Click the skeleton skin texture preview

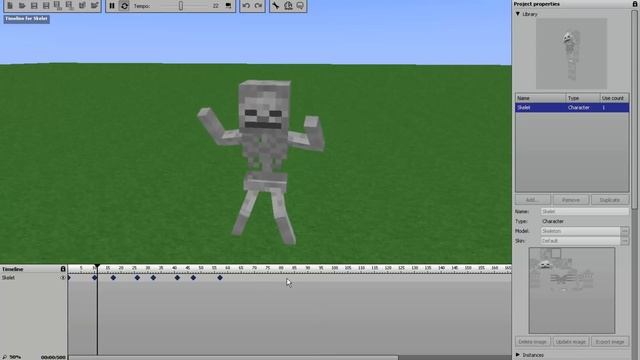pyautogui.click(x=572, y=291)
